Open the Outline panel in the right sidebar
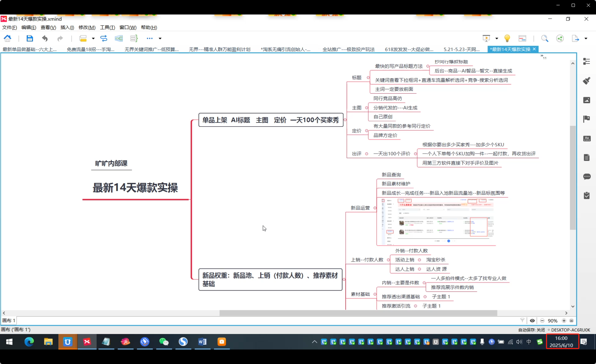The image size is (596, 364). [x=586, y=62]
